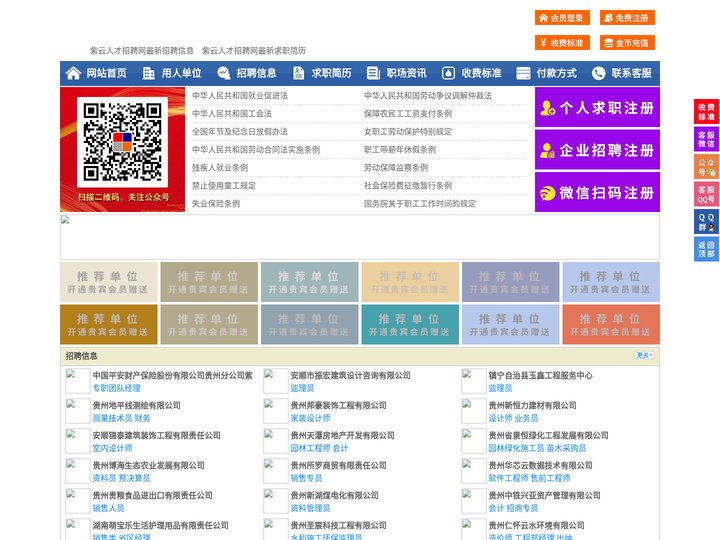
Task: Click the brown-gold 推荐单位 tile
Action: (109, 324)
